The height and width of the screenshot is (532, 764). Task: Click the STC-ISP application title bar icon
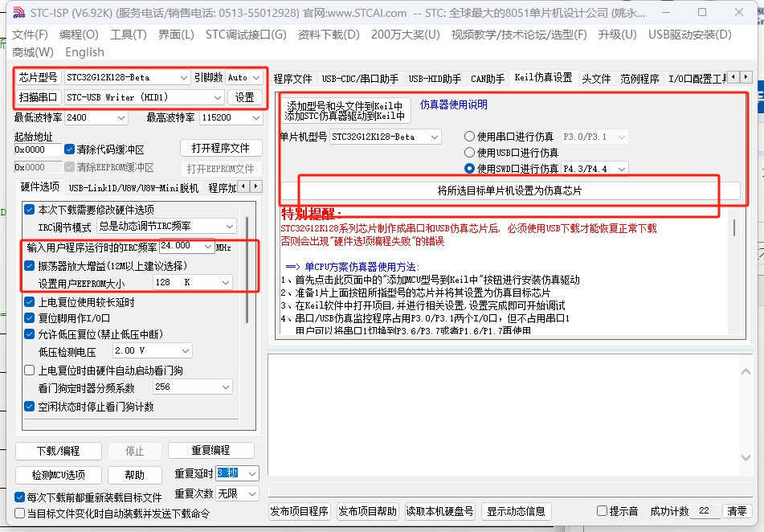[18, 13]
